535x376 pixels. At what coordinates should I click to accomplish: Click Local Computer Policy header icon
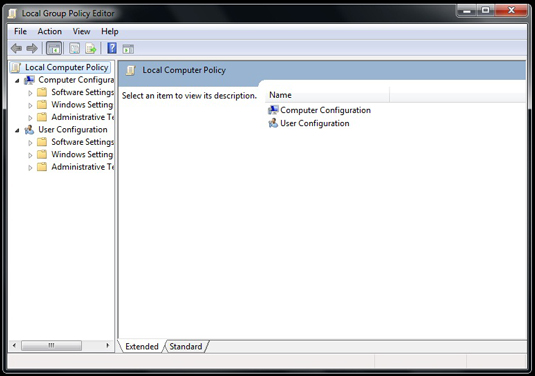point(131,70)
